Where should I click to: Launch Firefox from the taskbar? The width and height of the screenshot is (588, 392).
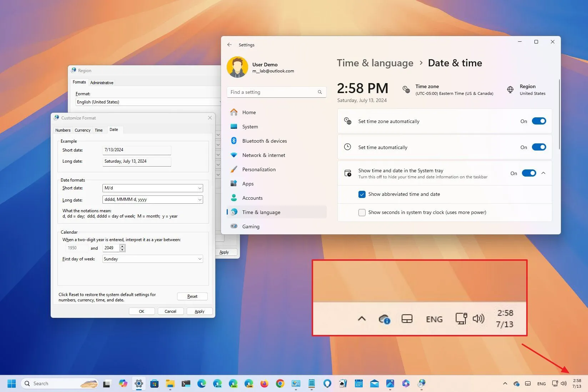tap(264, 383)
